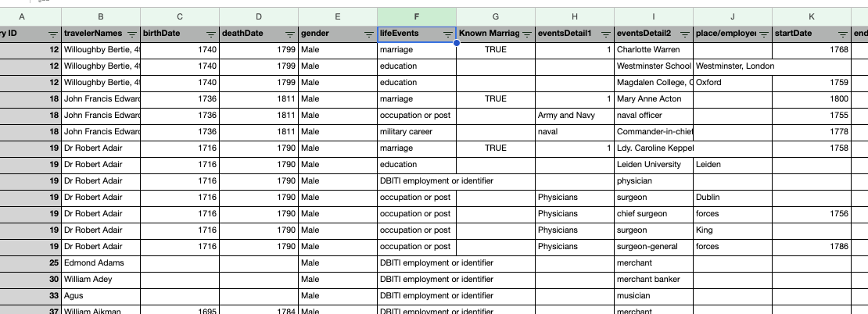Select the Charlotte Warren cell
868x314 pixels.
[653, 50]
